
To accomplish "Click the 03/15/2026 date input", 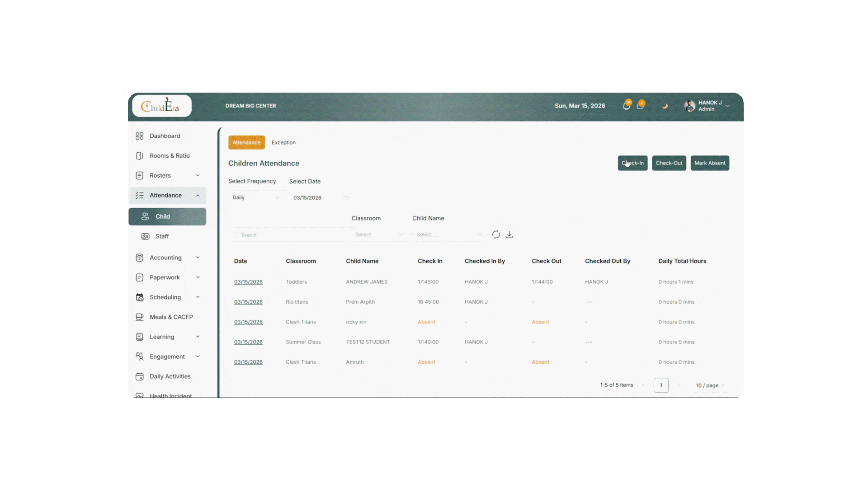I will 321,198.
